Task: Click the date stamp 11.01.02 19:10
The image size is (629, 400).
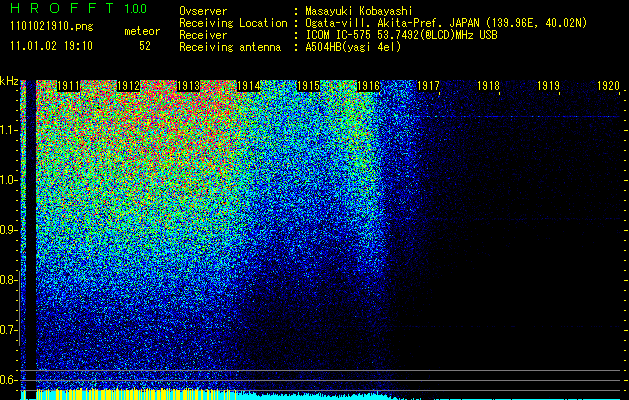Action: [x=51, y=46]
